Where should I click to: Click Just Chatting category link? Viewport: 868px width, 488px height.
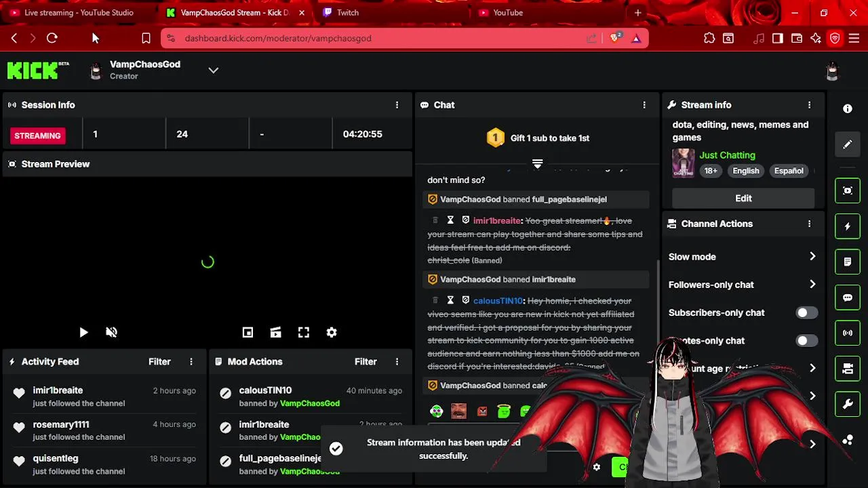pyautogui.click(x=727, y=155)
